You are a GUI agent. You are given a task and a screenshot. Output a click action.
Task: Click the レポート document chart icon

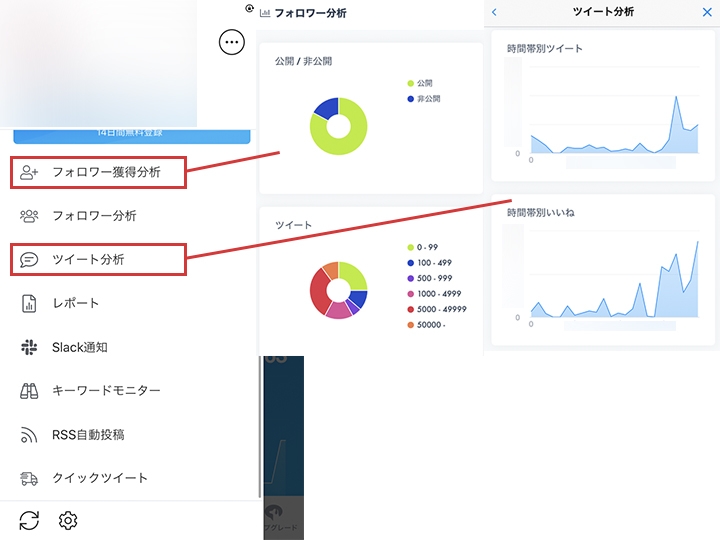coord(30,303)
